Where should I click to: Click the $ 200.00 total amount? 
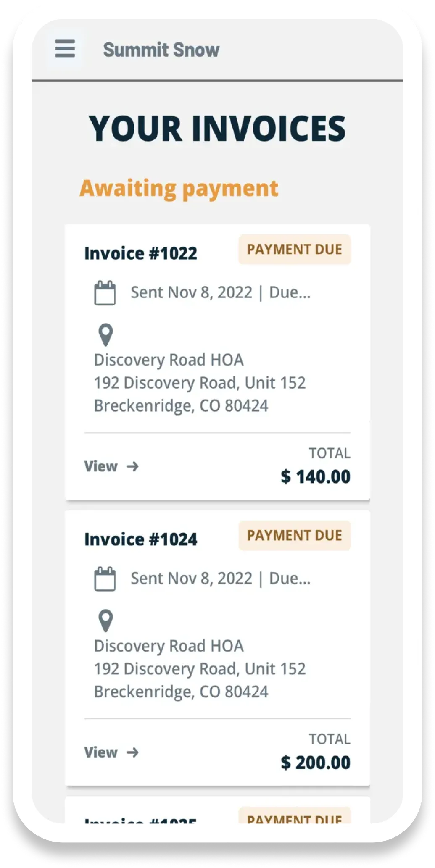coord(315,763)
